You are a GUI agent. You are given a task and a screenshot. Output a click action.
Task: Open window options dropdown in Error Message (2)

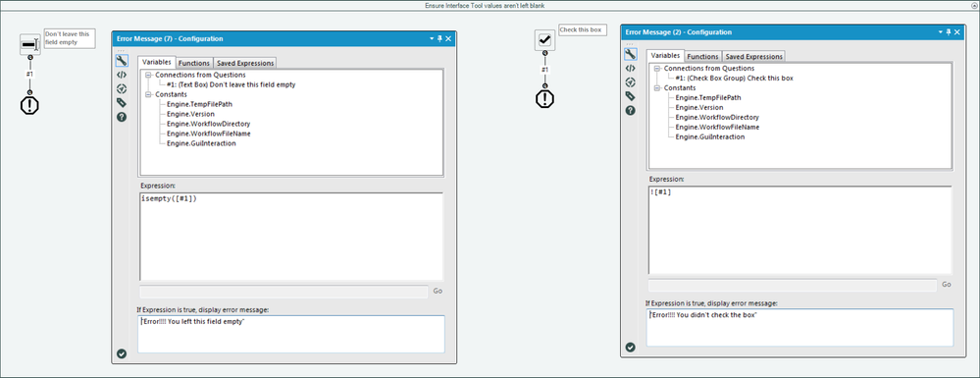tap(941, 32)
